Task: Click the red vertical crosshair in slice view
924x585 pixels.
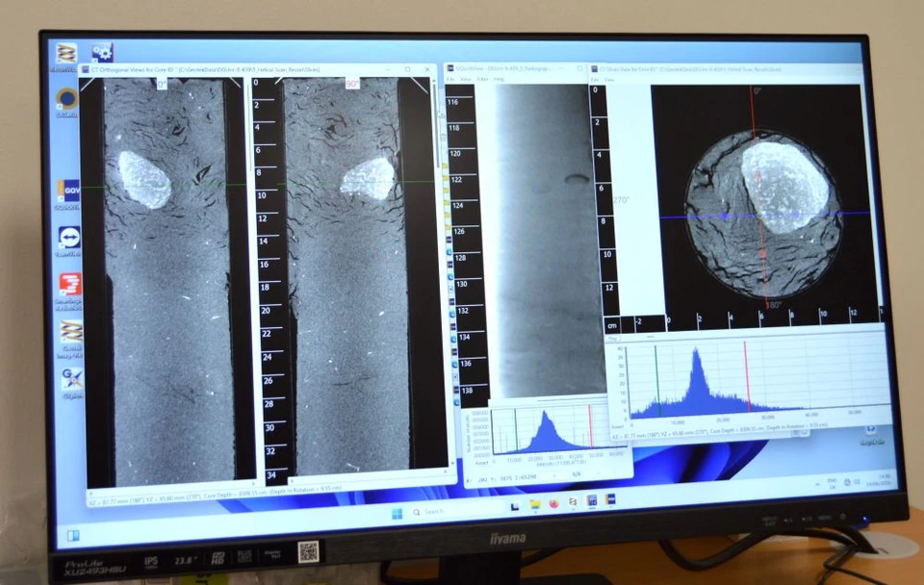Action: click(x=759, y=197)
